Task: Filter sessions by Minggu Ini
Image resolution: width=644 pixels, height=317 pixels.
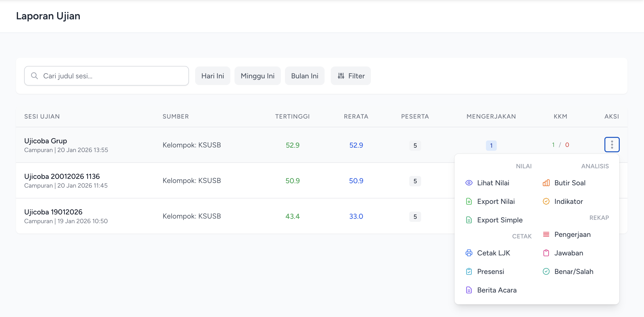Action: point(258,76)
